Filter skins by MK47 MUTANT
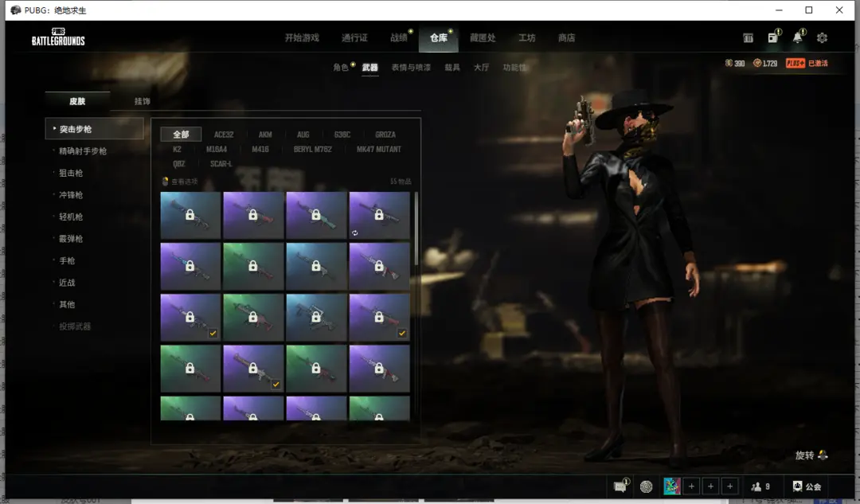The width and height of the screenshot is (860, 504). tap(378, 149)
